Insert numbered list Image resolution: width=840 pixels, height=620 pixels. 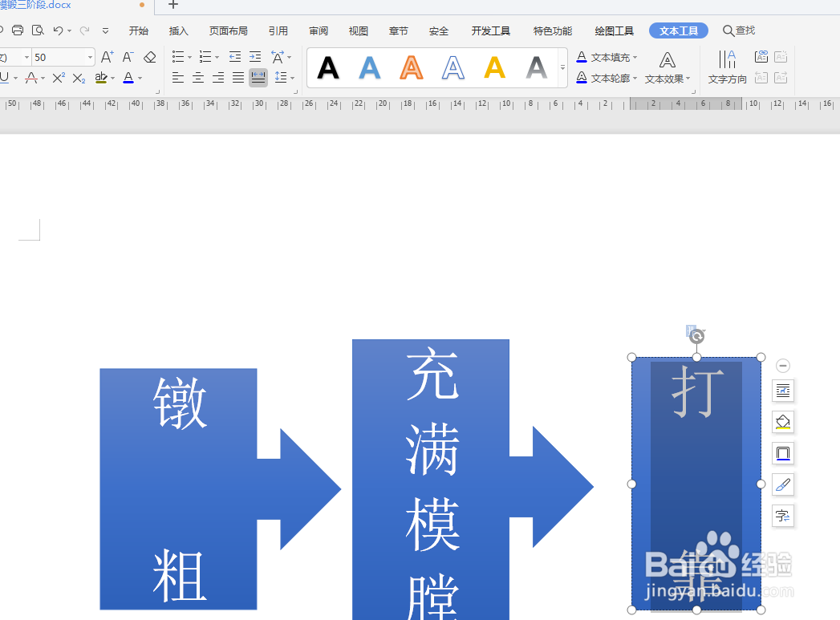tap(205, 57)
